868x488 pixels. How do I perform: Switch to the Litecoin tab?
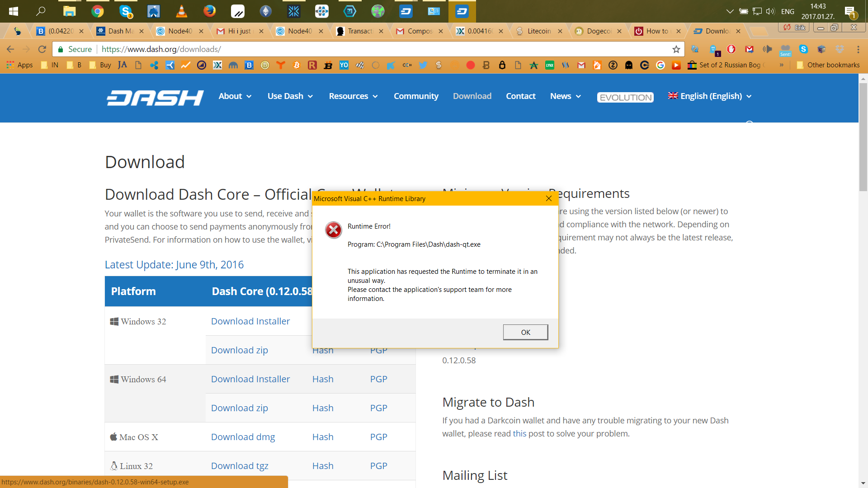click(538, 31)
